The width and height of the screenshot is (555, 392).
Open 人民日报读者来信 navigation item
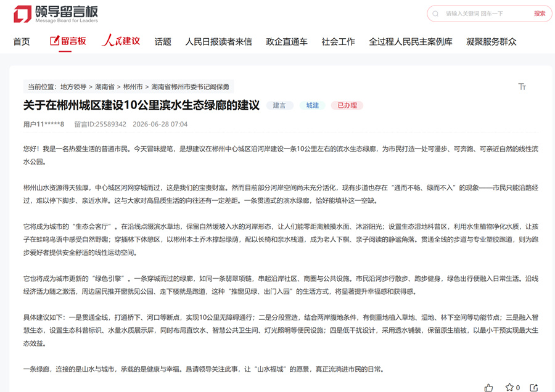coord(219,42)
